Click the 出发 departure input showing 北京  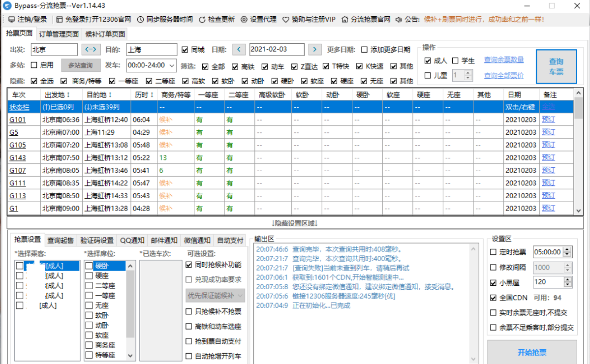point(54,50)
